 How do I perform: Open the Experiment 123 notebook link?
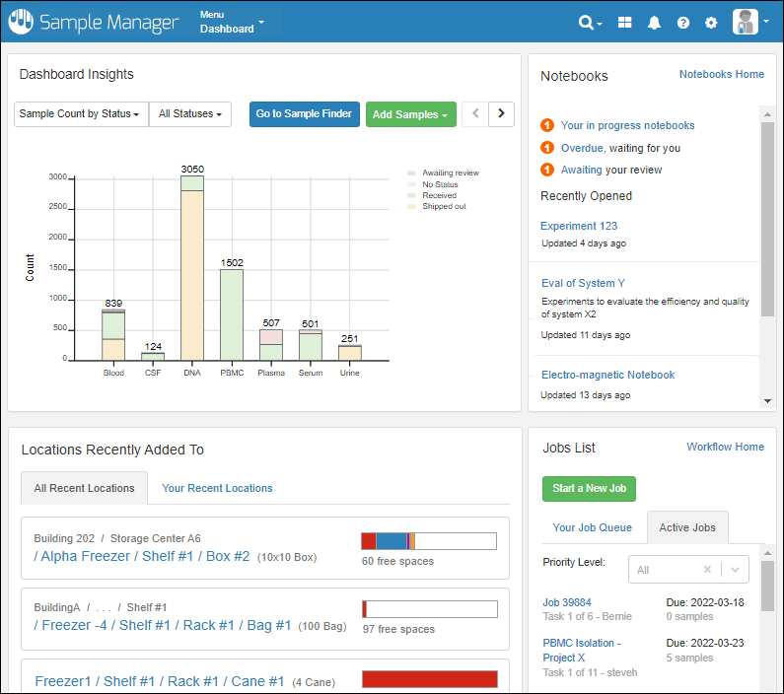(x=579, y=226)
